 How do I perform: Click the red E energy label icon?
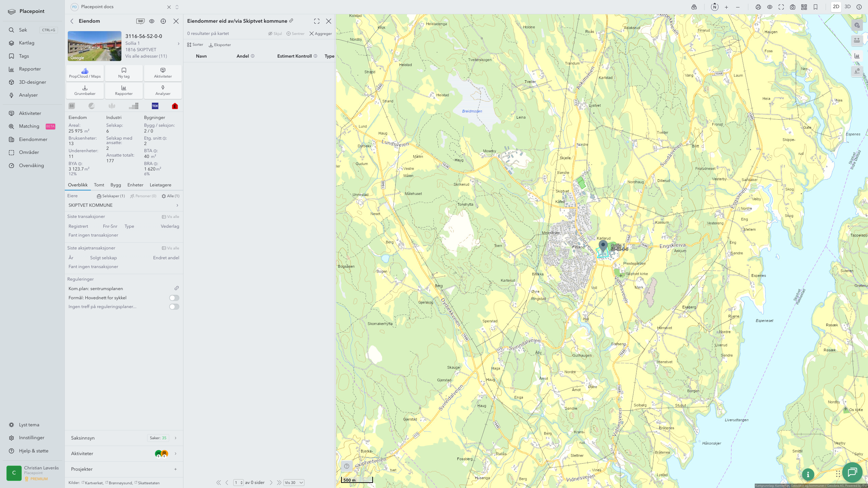[x=175, y=106]
